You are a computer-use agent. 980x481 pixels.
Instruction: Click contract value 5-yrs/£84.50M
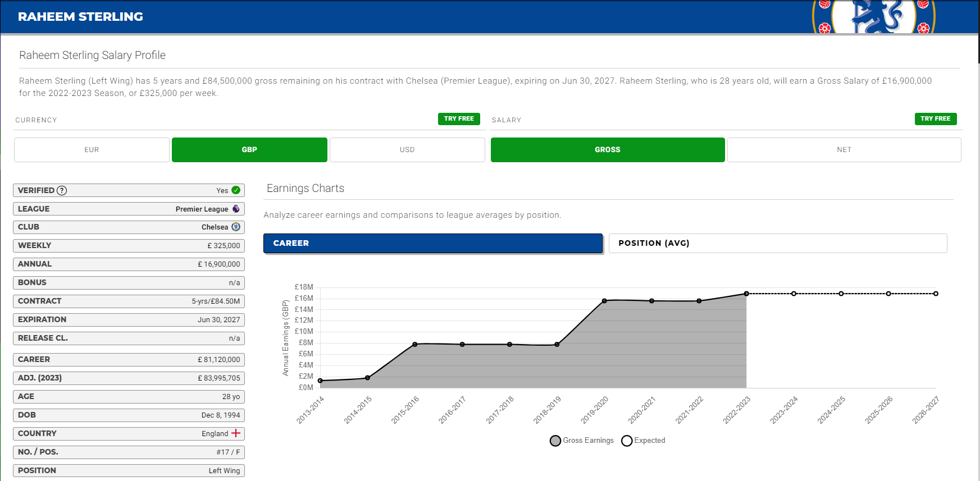coord(216,301)
